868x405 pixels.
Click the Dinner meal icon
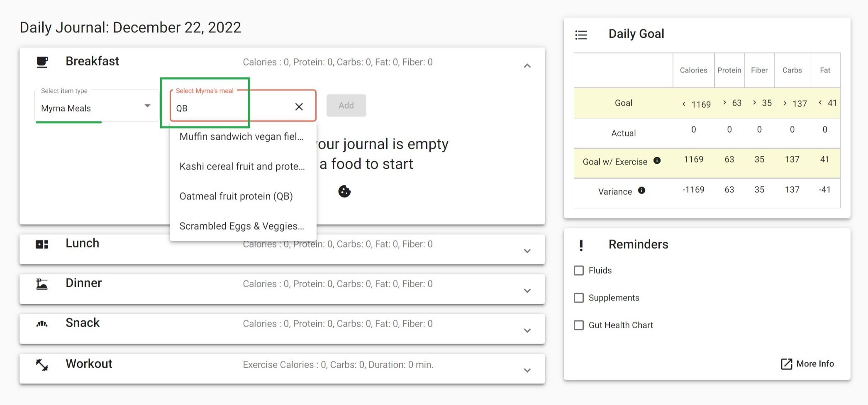[42, 284]
